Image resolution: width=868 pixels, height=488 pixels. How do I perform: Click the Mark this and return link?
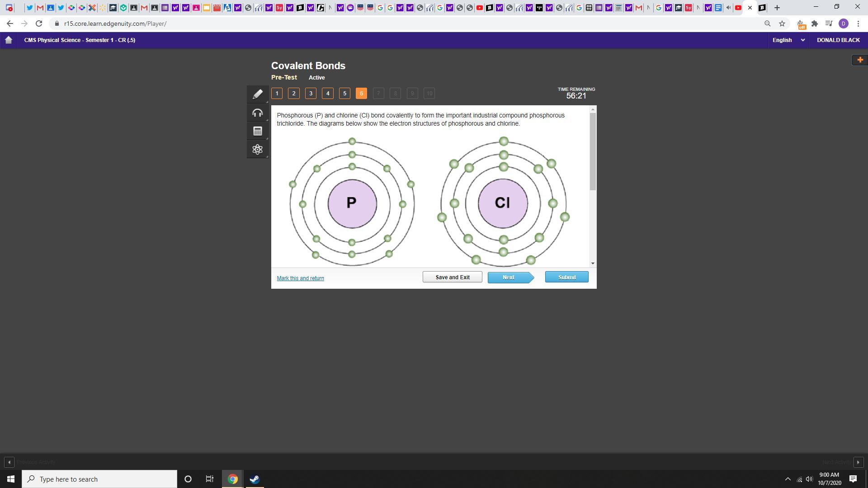[x=300, y=278]
